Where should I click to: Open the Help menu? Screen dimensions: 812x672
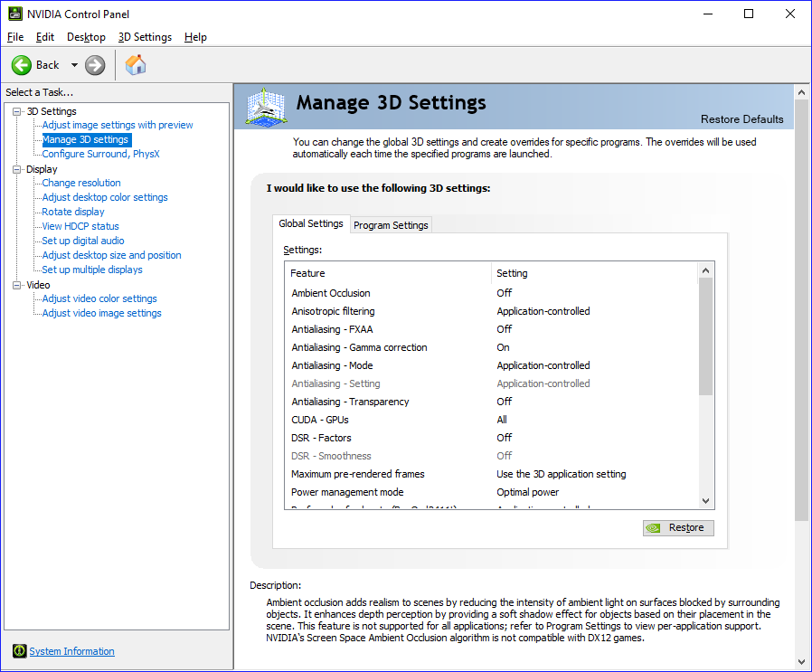click(195, 37)
